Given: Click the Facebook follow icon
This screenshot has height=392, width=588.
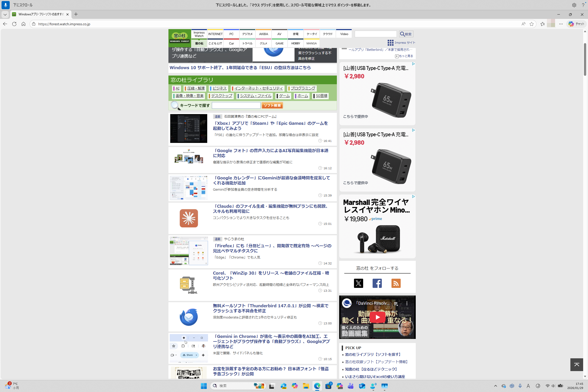Looking at the screenshot, I should [377, 283].
